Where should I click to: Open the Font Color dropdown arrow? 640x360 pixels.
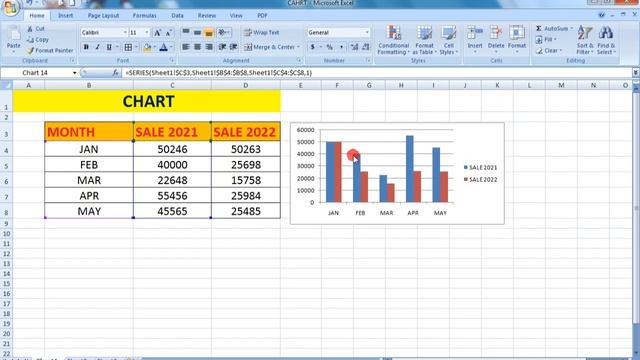click(x=171, y=47)
